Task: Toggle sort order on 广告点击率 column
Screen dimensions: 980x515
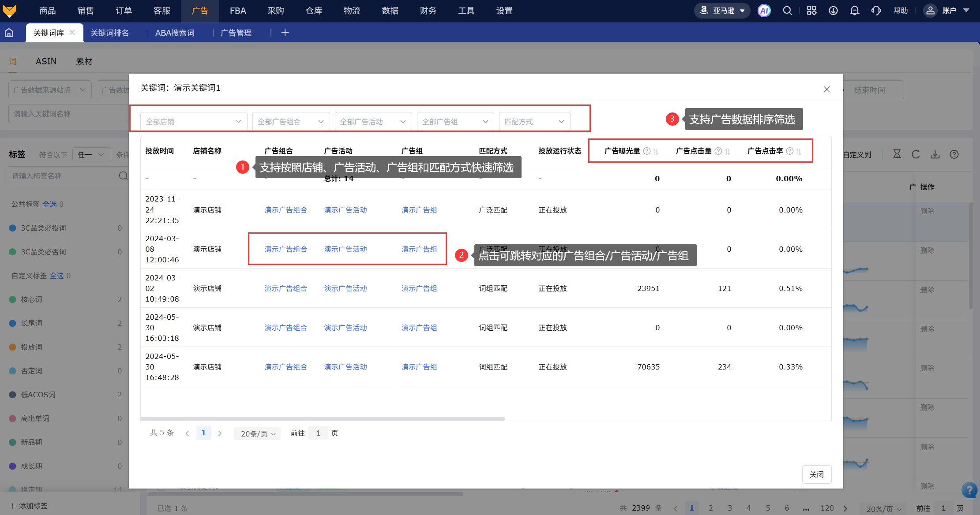Action: (799, 151)
